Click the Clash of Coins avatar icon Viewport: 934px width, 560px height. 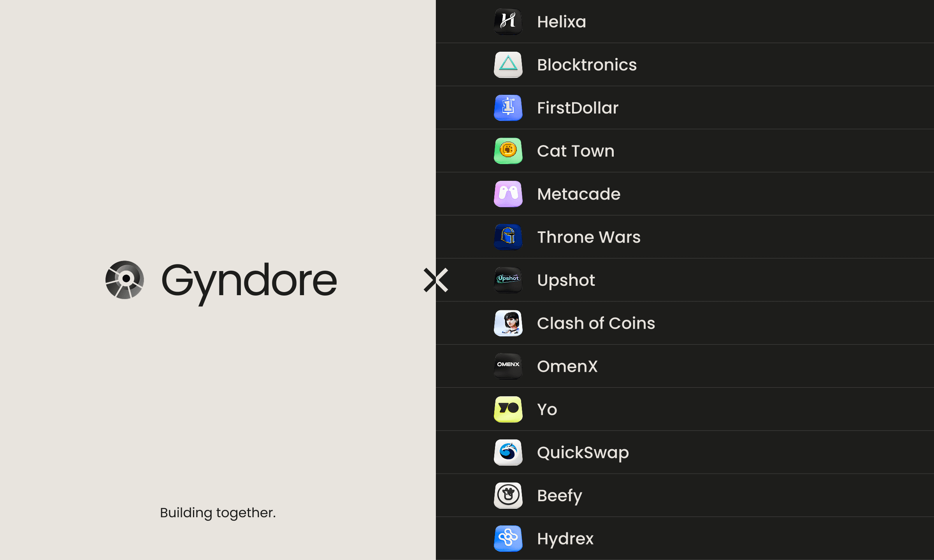(508, 323)
